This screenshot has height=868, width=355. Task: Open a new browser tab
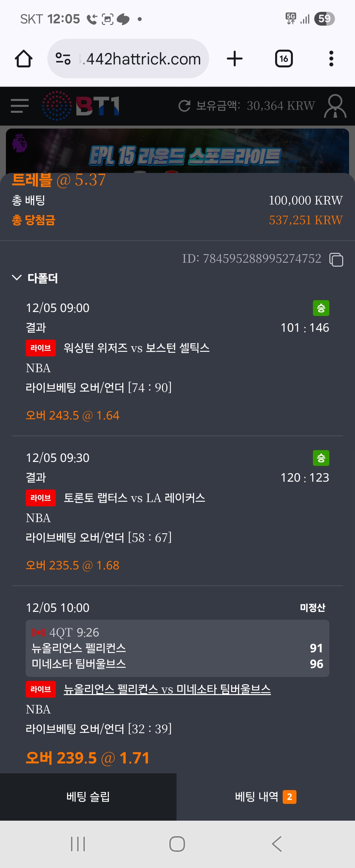[234, 59]
